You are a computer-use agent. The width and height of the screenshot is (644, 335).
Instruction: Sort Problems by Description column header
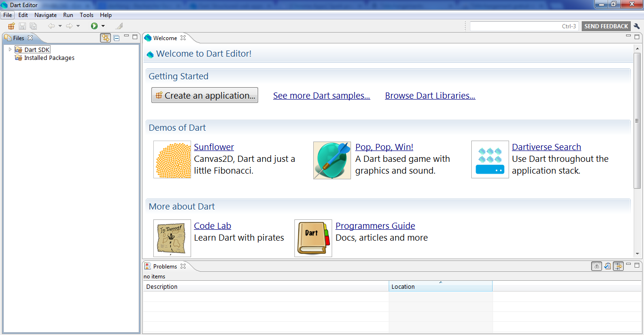point(266,286)
